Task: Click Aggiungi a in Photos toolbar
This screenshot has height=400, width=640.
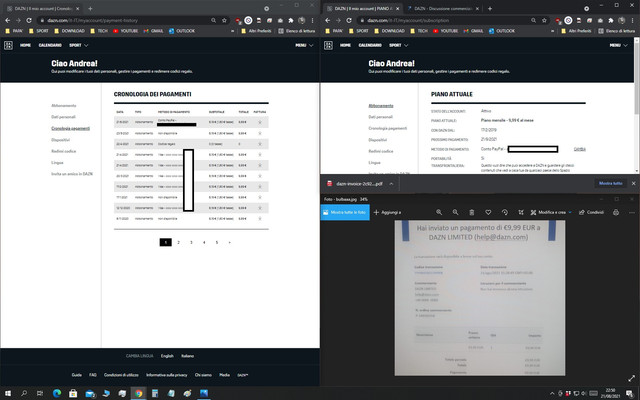Action: 387,212
